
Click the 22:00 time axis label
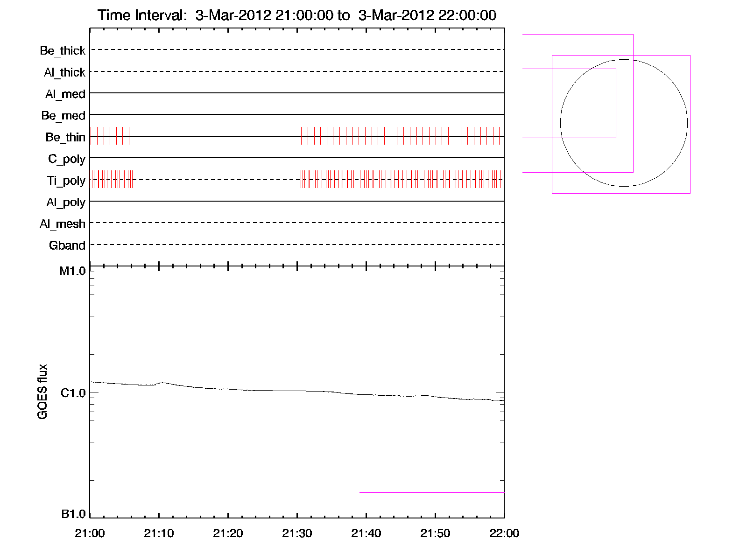504,533
